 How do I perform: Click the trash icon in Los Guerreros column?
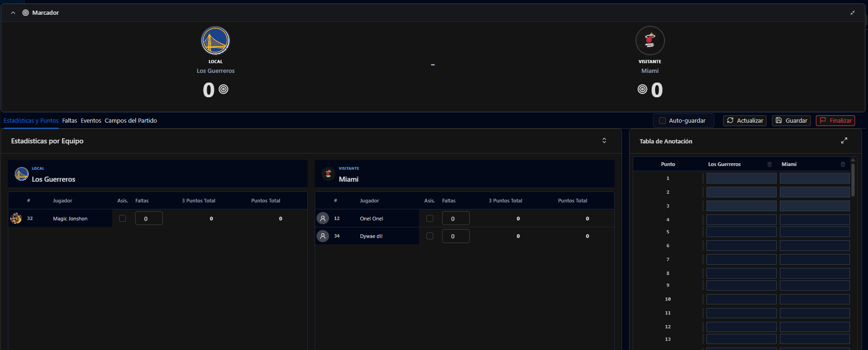[x=769, y=165]
